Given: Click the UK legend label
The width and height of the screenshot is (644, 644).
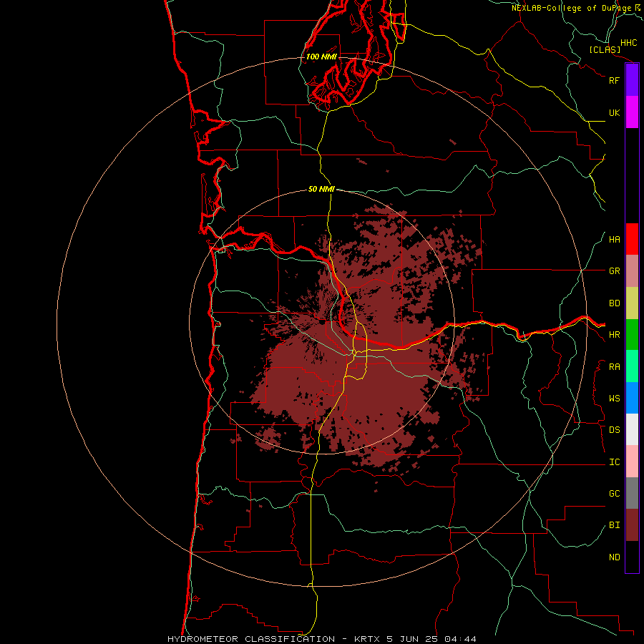Looking at the screenshot, I should [614, 112].
